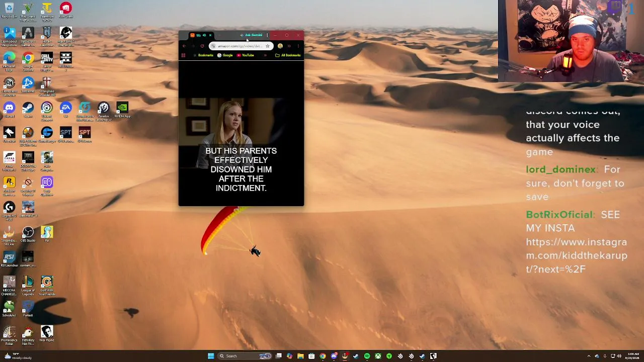This screenshot has height=362, width=644.
Task: Select the Amazon video browser tab
Action: point(201,35)
